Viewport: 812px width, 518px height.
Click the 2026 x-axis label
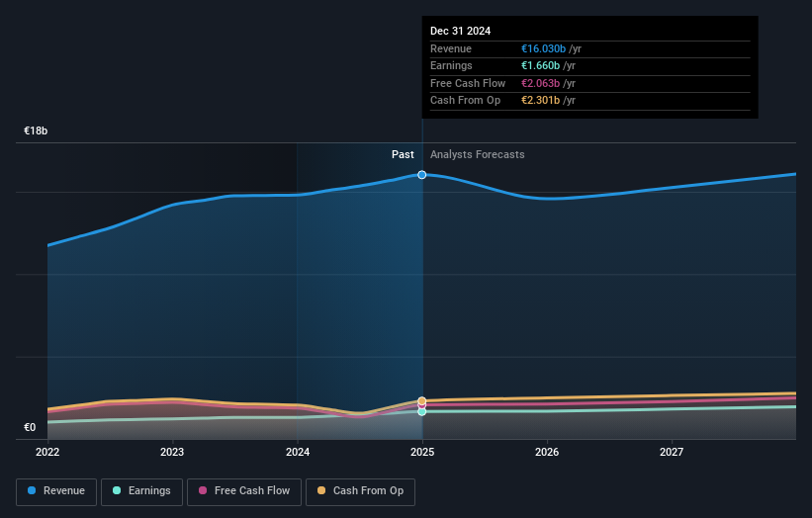tap(547, 452)
